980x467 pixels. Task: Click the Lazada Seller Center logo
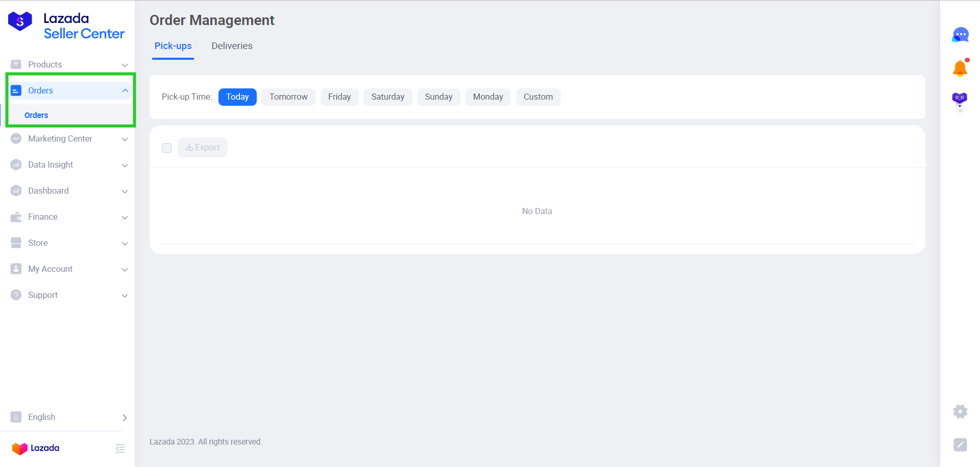click(66, 26)
